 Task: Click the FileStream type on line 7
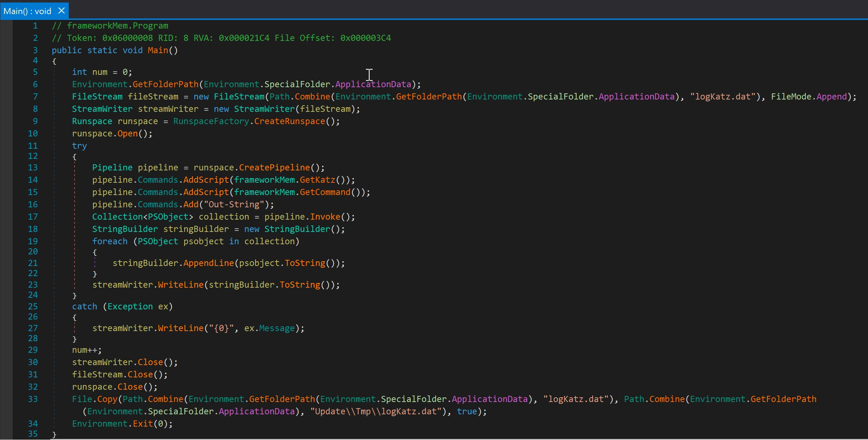pos(97,97)
